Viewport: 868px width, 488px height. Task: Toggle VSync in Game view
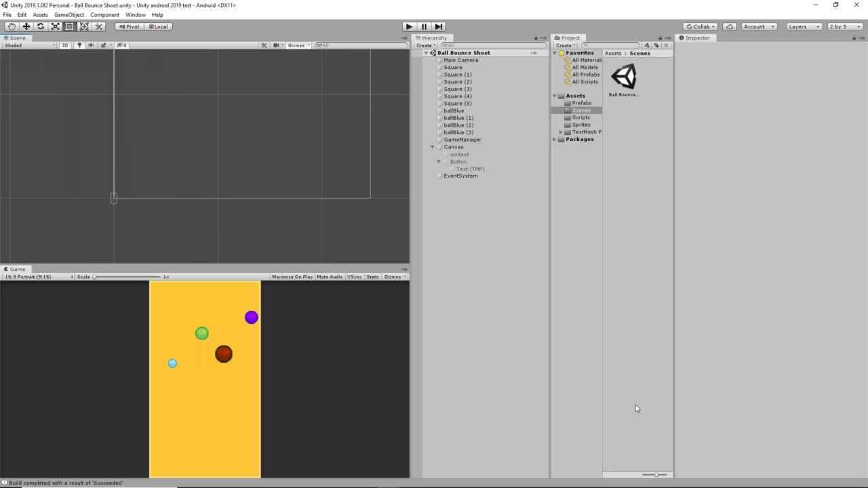355,277
